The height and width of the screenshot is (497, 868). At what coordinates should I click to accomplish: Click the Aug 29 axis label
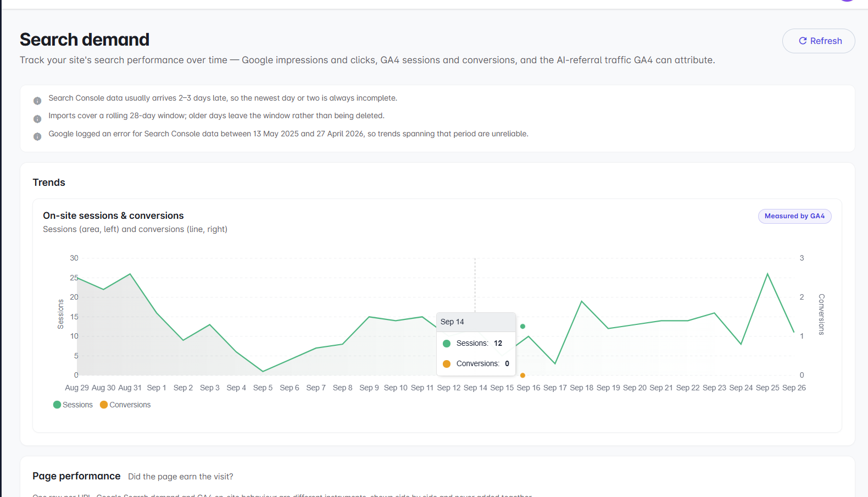(77, 388)
